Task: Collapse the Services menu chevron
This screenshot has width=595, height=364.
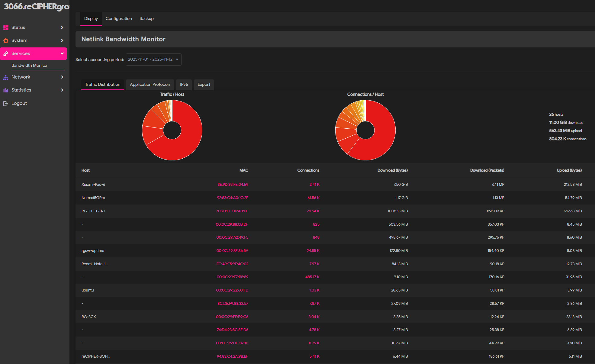Action: point(62,53)
